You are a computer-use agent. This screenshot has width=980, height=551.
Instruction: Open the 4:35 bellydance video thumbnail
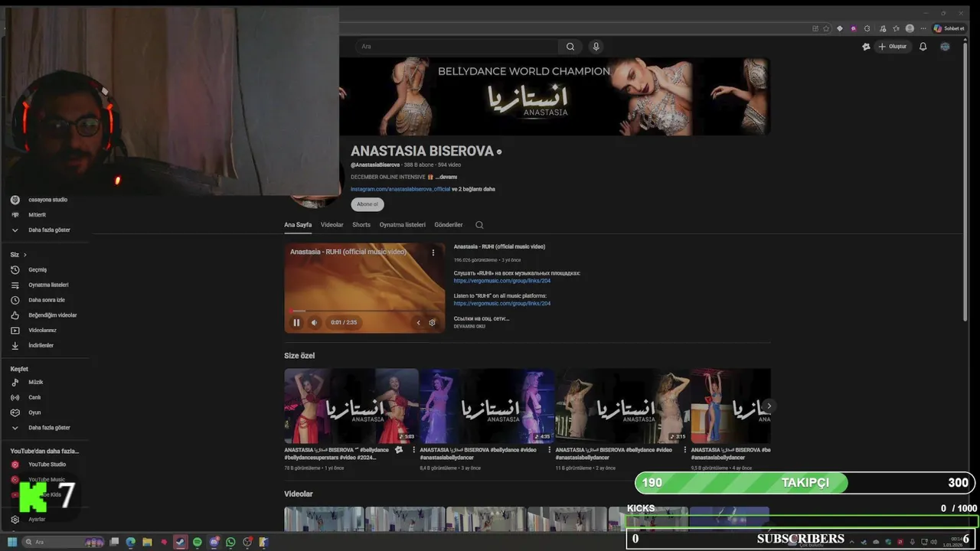click(x=487, y=406)
